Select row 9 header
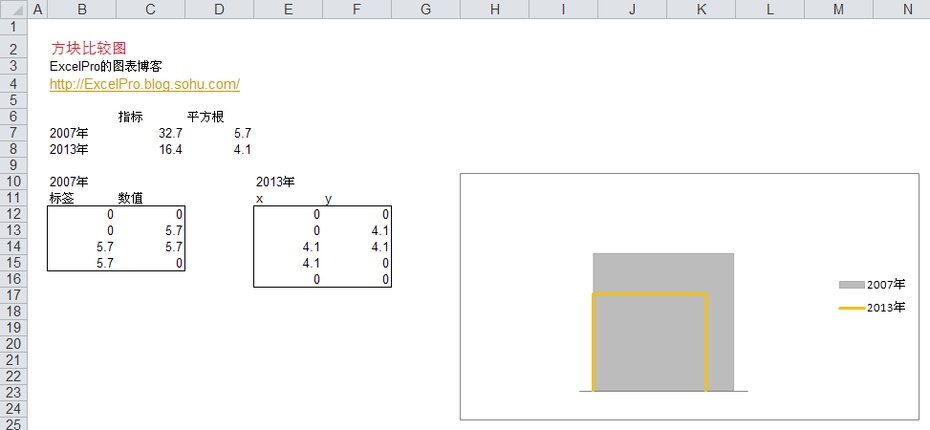The width and height of the screenshot is (930, 430). 14,165
